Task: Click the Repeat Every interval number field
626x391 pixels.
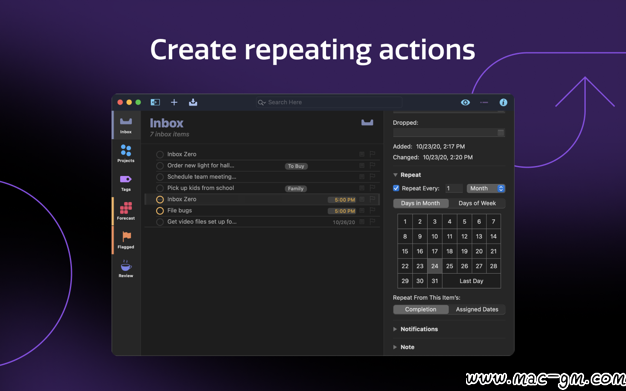Action: click(454, 188)
